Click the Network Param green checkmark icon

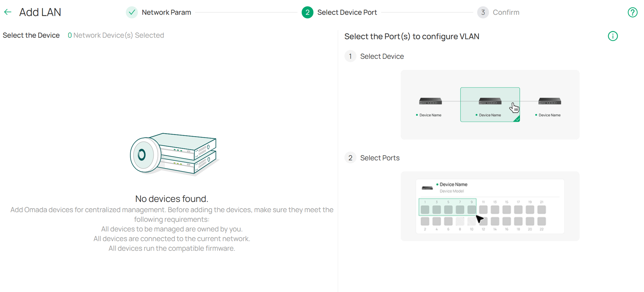[x=132, y=12]
